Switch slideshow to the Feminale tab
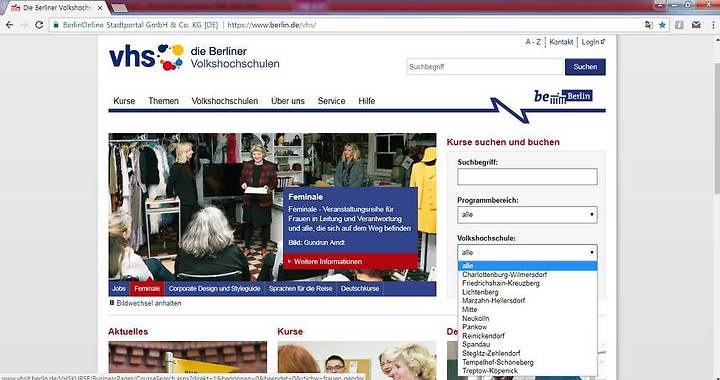The image size is (720, 380). (x=147, y=289)
